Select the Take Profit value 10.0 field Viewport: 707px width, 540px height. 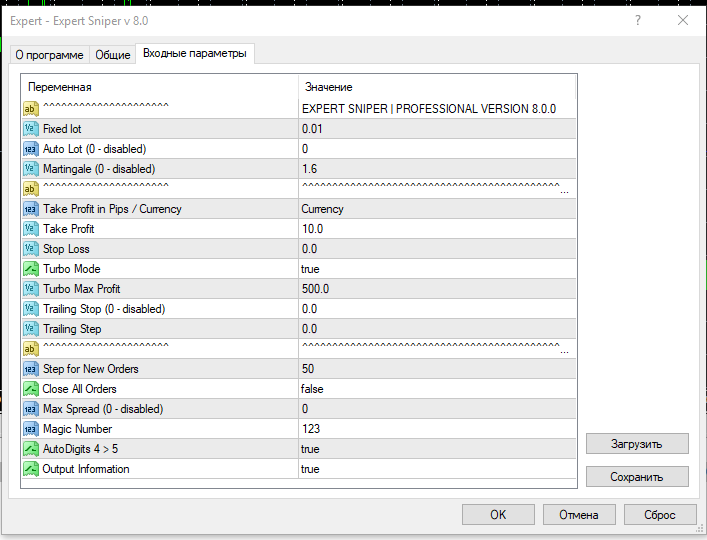tap(436, 229)
